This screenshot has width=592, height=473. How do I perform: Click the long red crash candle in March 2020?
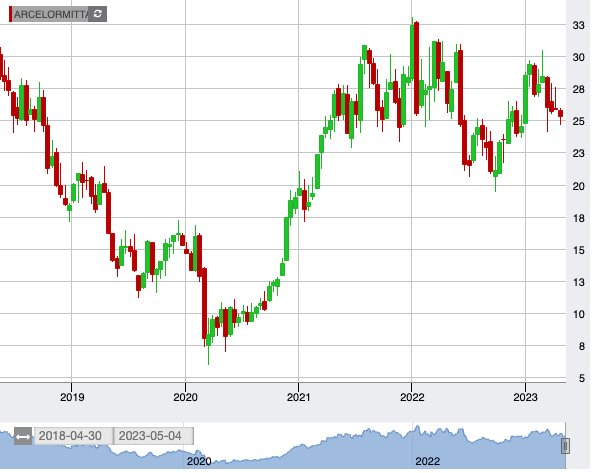click(x=204, y=303)
